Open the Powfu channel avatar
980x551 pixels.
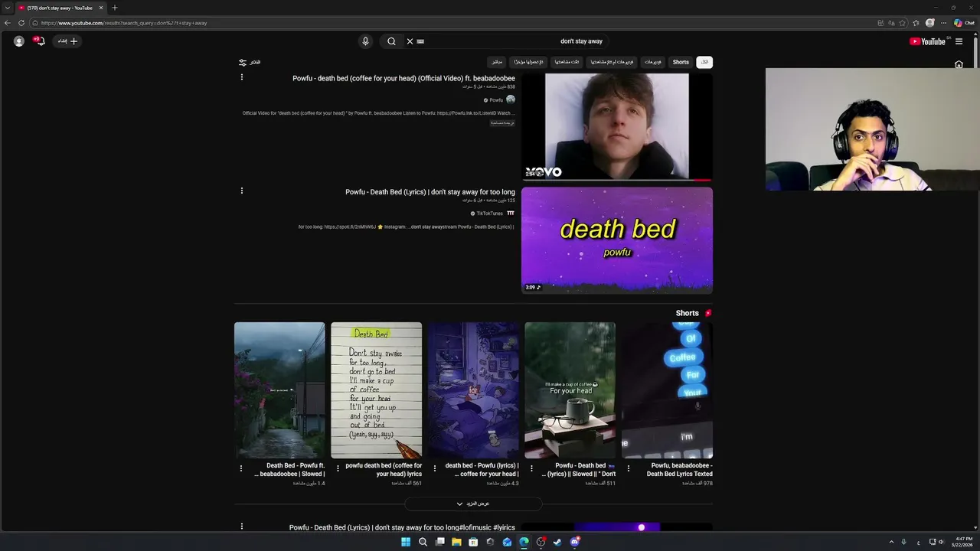pos(511,99)
